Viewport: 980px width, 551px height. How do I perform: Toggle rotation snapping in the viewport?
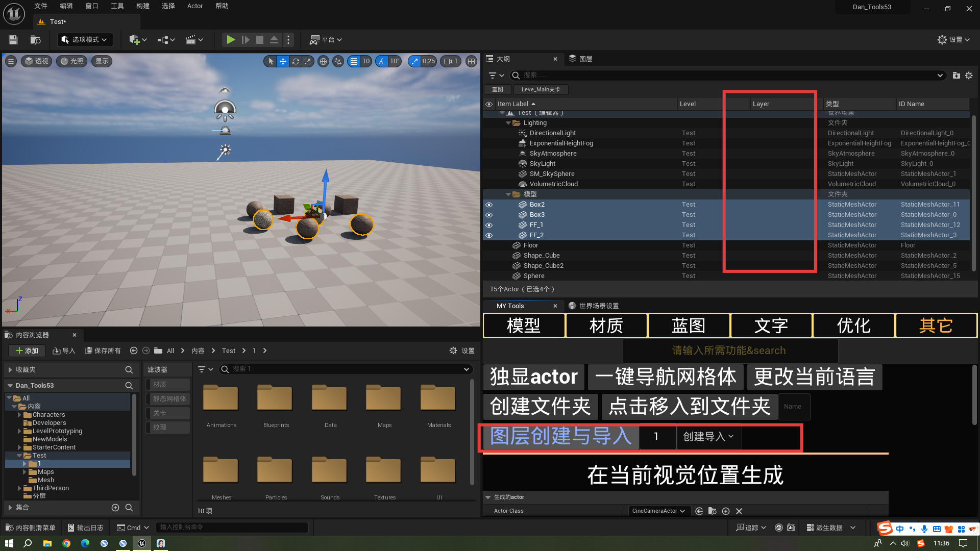(381, 61)
